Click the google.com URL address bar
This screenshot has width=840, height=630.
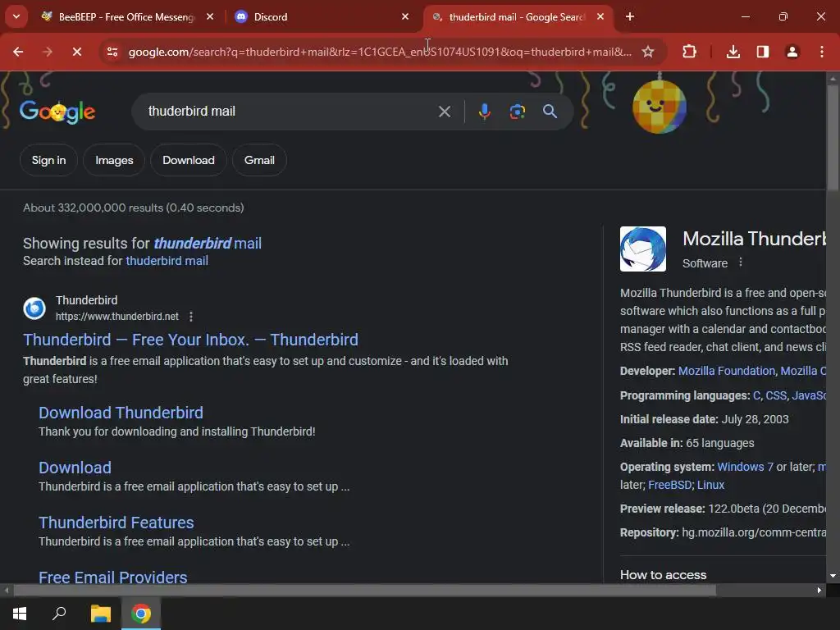(380, 52)
